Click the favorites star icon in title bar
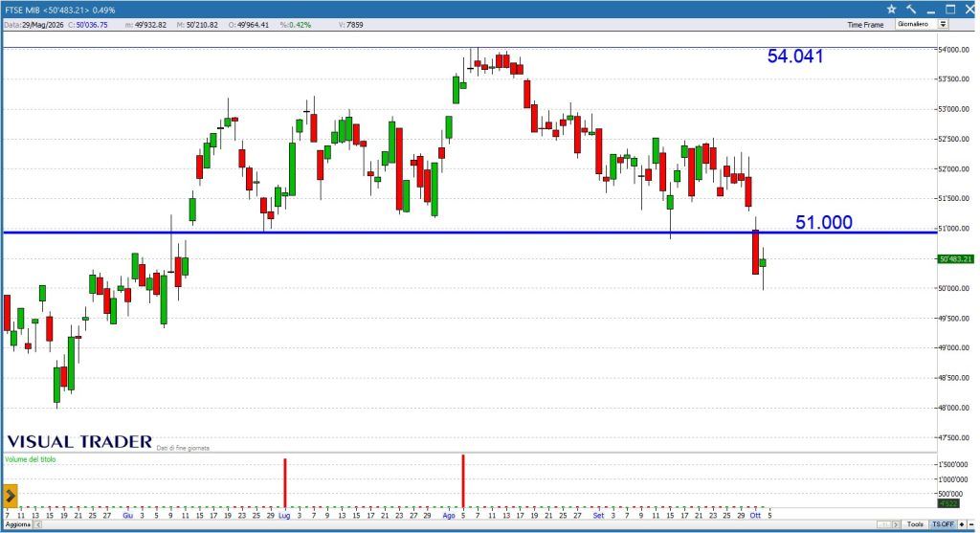Screen dimensions: 980x533 click(x=891, y=10)
